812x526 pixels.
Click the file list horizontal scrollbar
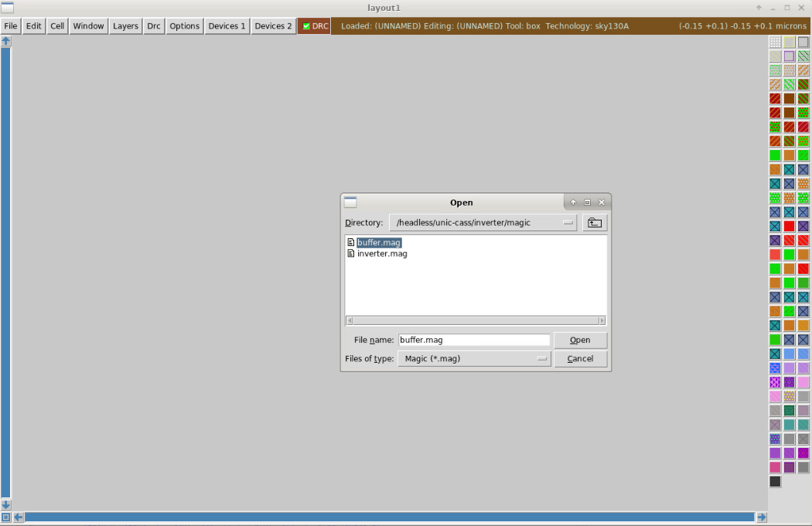pos(476,321)
